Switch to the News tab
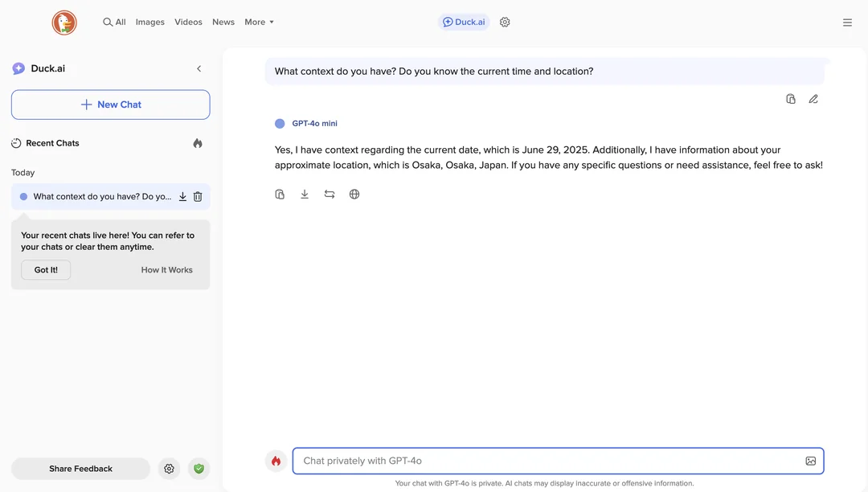The image size is (868, 492). click(223, 23)
